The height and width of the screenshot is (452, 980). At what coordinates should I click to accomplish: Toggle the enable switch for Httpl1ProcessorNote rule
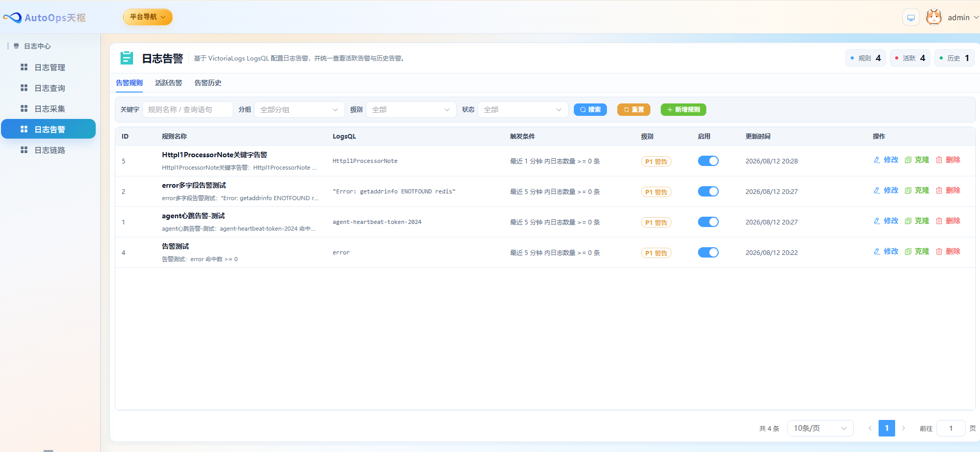(708, 161)
